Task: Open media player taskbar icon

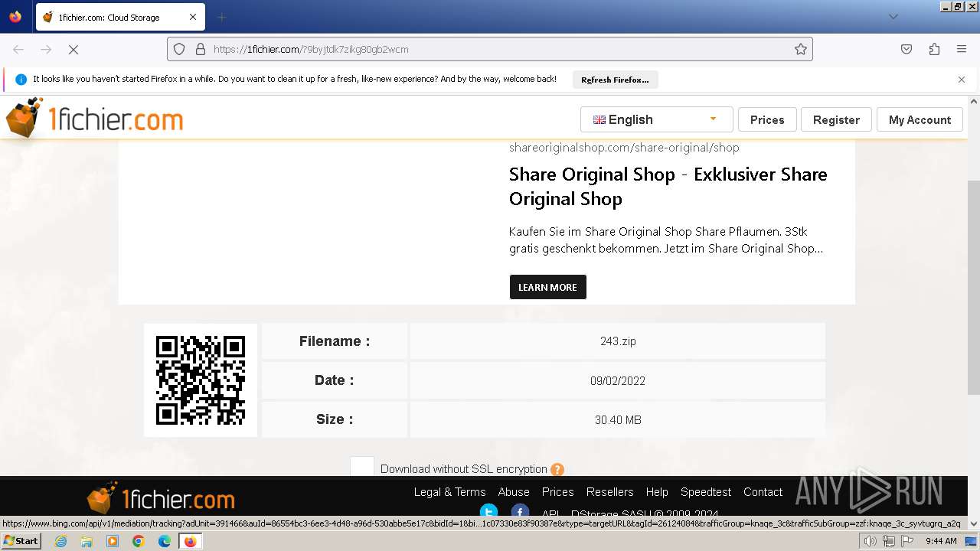Action: pyautogui.click(x=113, y=541)
